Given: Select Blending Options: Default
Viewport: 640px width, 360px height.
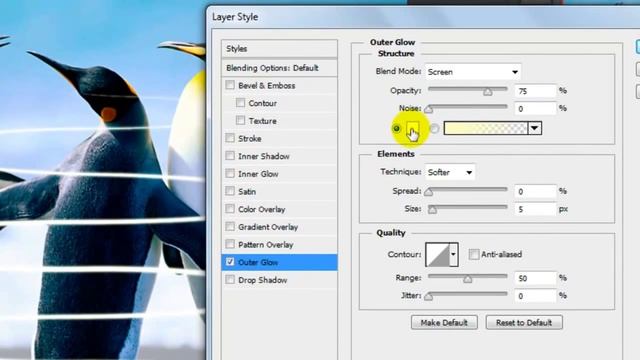Looking at the screenshot, I should 279,68.
